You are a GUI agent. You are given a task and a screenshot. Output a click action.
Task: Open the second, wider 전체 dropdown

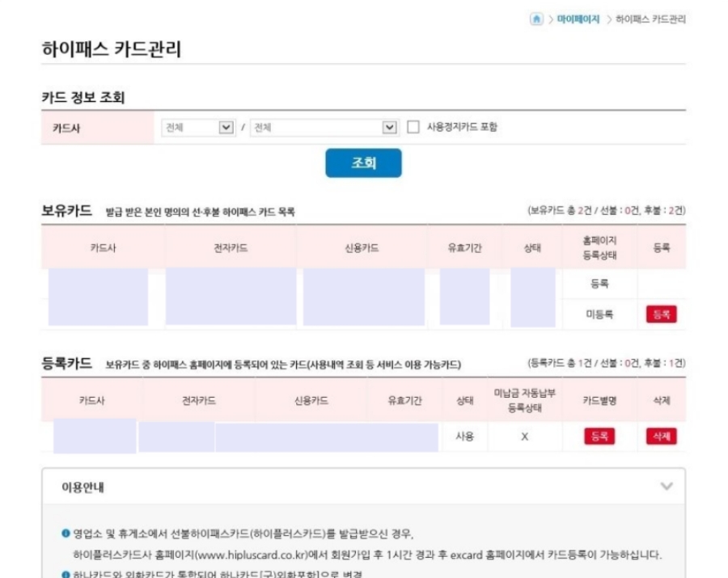click(x=324, y=128)
